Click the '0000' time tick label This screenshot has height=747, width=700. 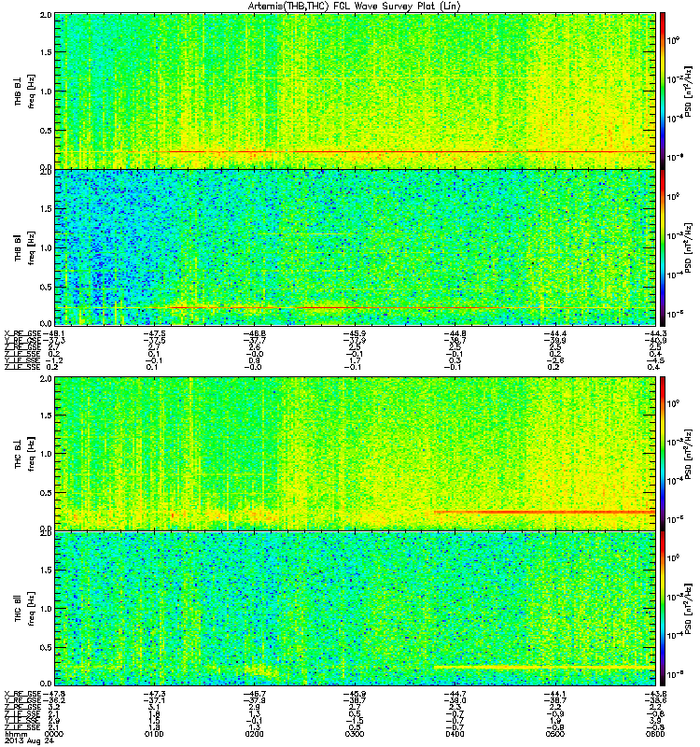(54, 734)
